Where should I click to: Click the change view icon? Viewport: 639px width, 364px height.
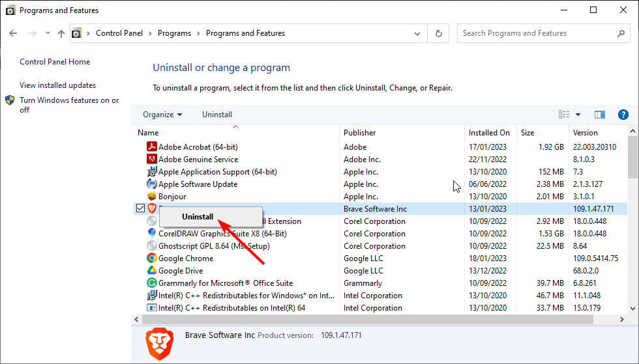pos(564,115)
